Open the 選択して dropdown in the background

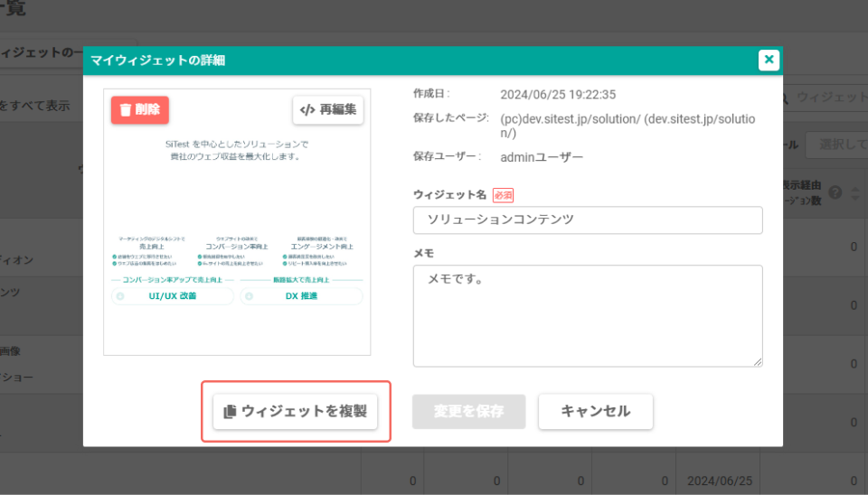[837, 145]
